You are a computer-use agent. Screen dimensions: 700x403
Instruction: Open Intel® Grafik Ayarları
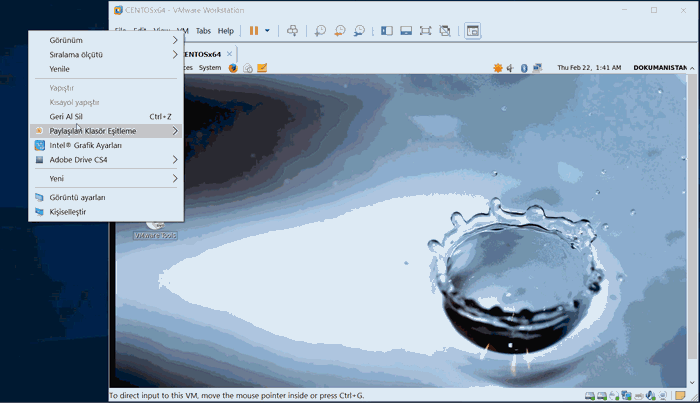[x=106, y=145]
